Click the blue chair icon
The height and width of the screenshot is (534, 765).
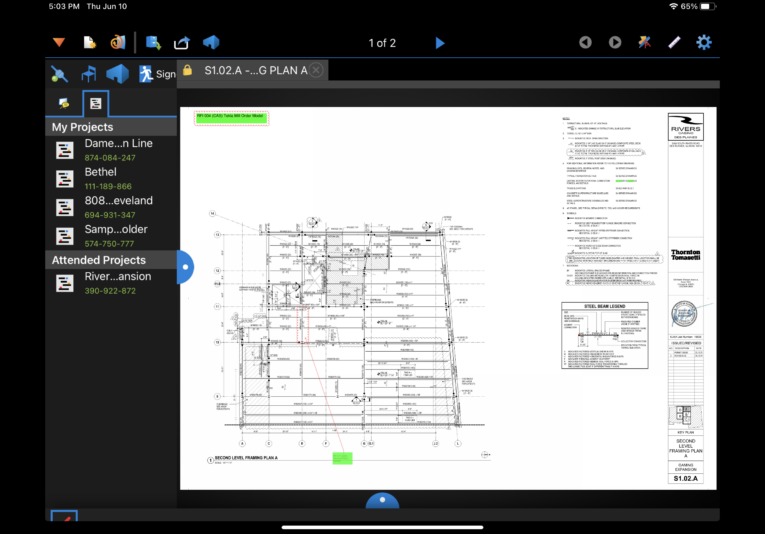coord(89,73)
